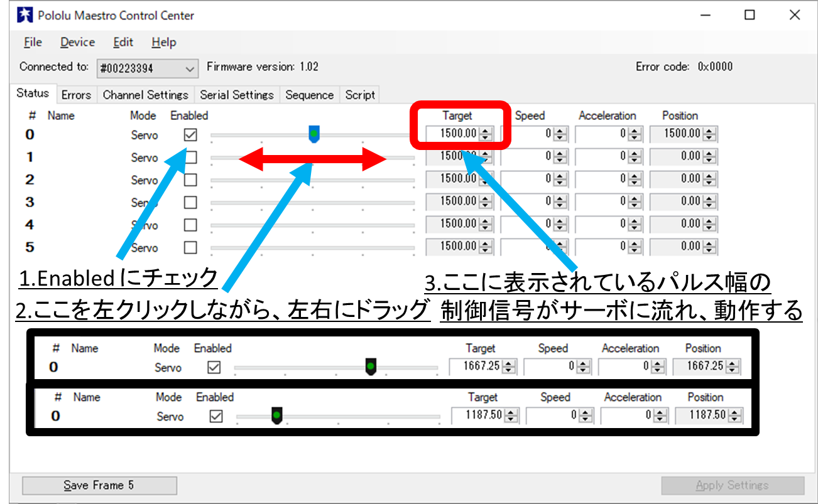This screenshot has height=504, width=818.
Task: Open the Device menu
Action: [x=77, y=42]
